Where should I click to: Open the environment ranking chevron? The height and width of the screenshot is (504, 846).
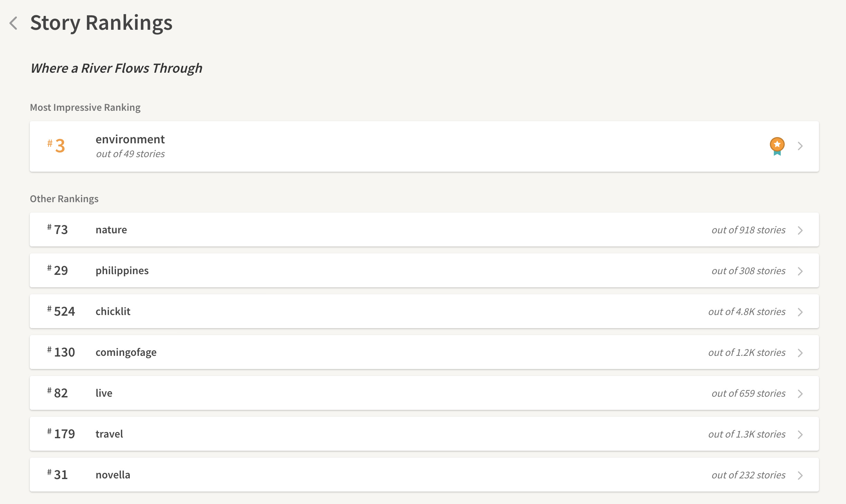point(800,146)
